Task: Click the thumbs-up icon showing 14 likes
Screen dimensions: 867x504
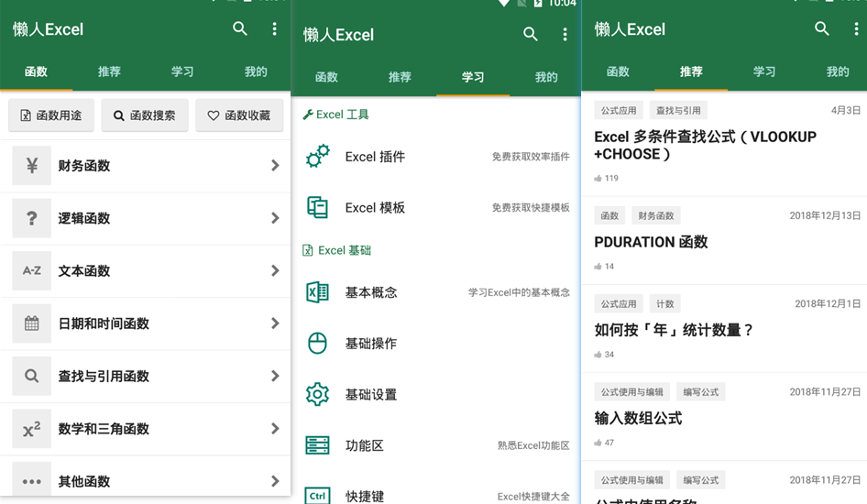Action: click(x=598, y=267)
